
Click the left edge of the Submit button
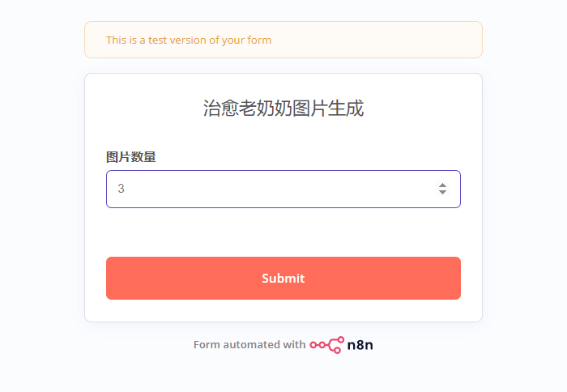(x=113, y=278)
